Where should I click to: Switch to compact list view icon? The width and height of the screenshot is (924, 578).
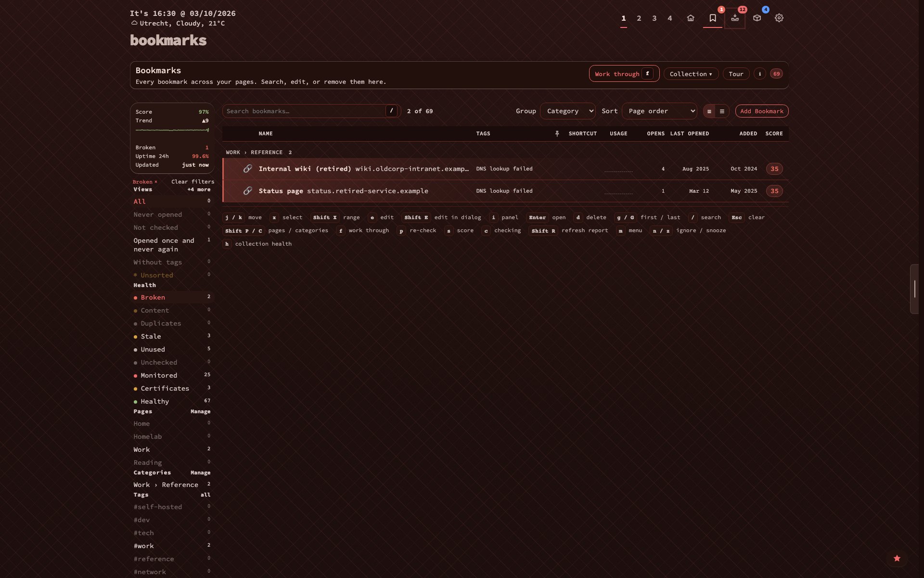(x=709, y=111)
